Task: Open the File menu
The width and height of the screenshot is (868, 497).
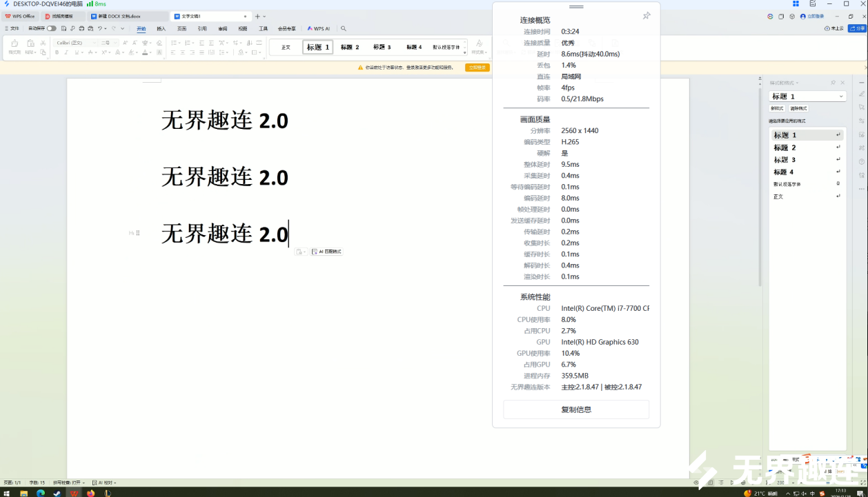Action: coord(12,29)
